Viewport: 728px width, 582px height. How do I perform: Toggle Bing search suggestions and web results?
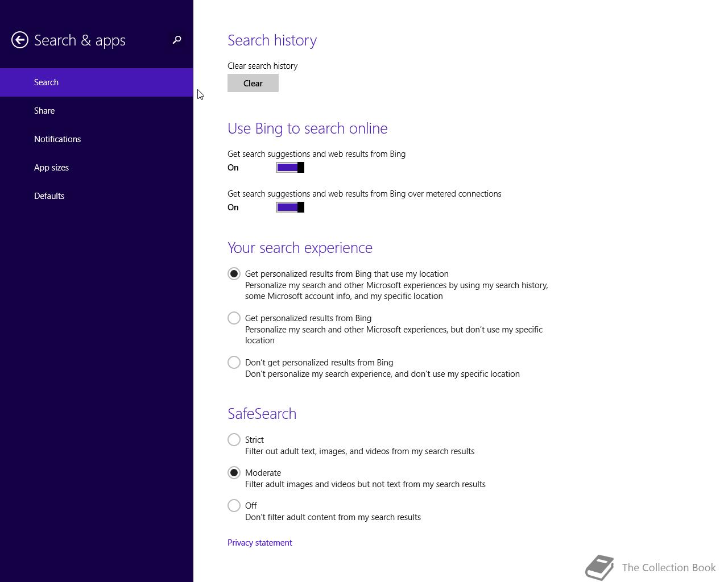(x=290, y=167)
